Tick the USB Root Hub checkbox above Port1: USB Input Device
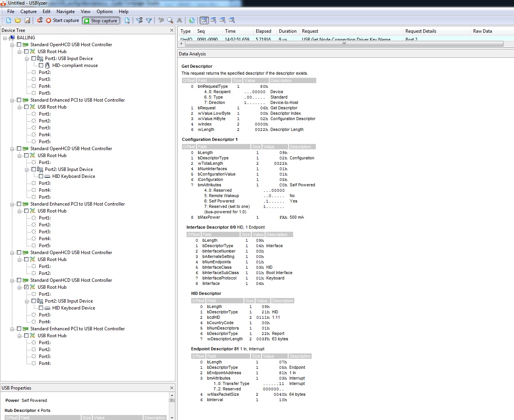Viewport: 514px width, 420px height. pyautogui.click(x=26, y=52)
